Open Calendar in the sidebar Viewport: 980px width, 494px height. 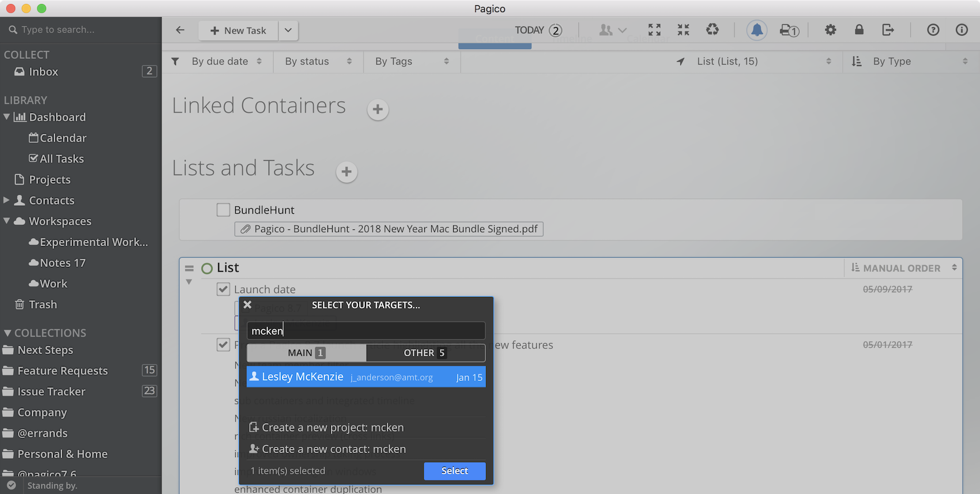pyautogui.click(x=58, y=138)
